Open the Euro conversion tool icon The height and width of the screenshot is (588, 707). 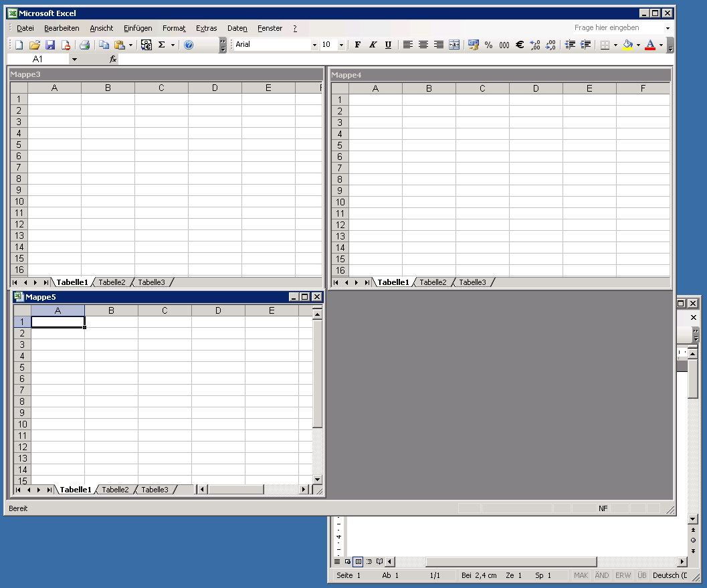click(x=146, y=45)
